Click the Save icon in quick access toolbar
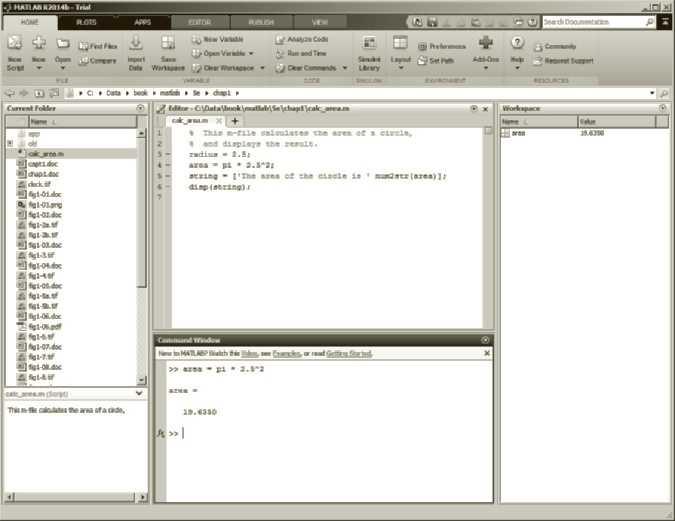This screenshot has width=675, height=521. coord(432,22)
